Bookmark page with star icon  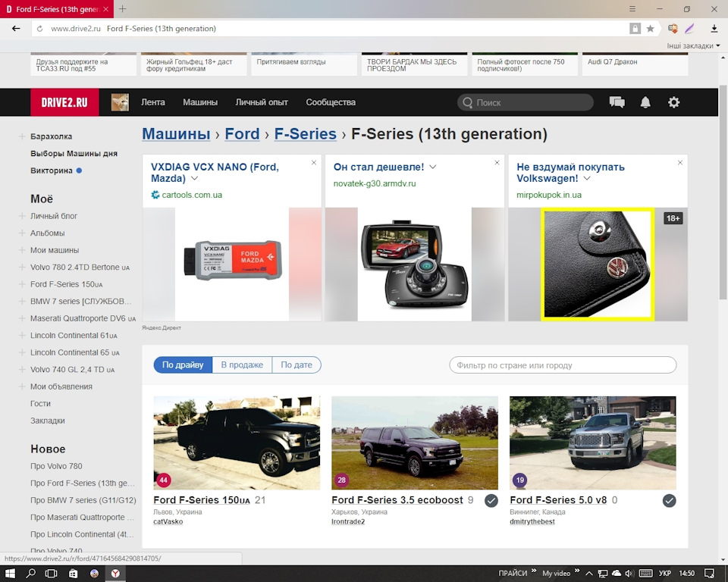pos(650,29)
